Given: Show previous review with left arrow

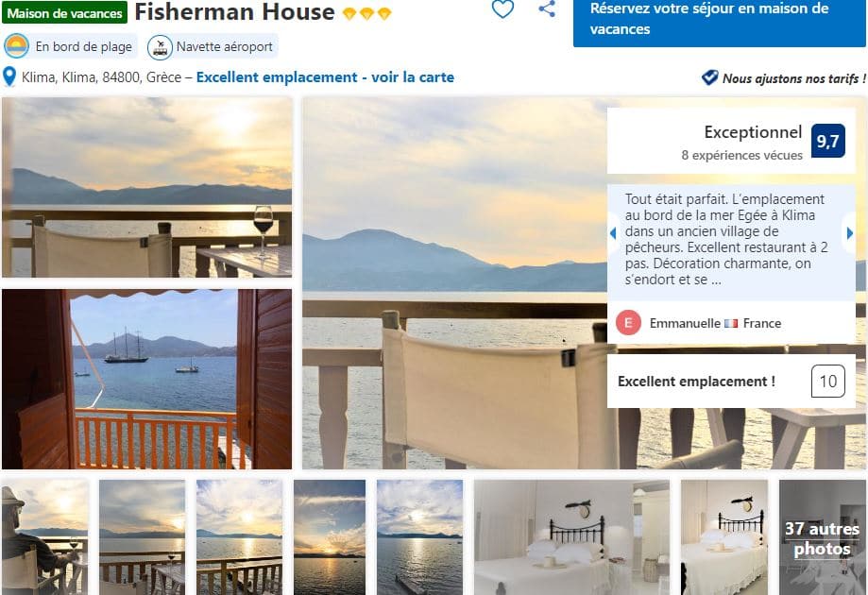Looking at the screenshot, I should (x=613, y=233).
